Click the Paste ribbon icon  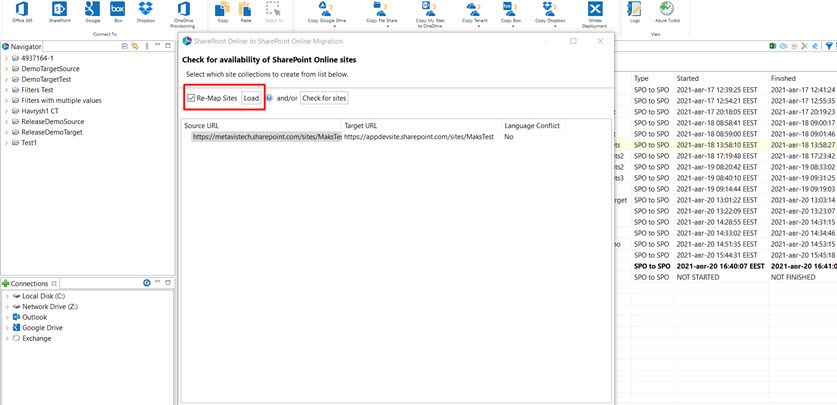click(x=246, y=12)
